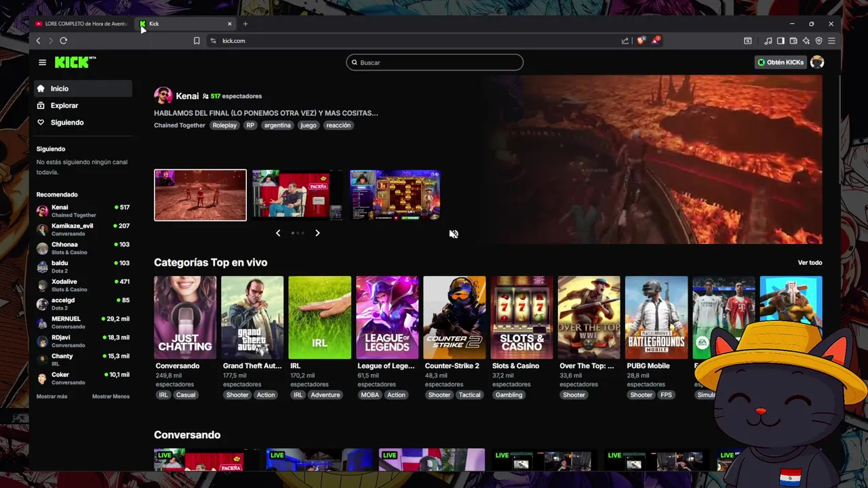The width and height of the screenshot is (868, 488).
Task: Show next featured streams with right chevron
Action: [x=317, y=233]
